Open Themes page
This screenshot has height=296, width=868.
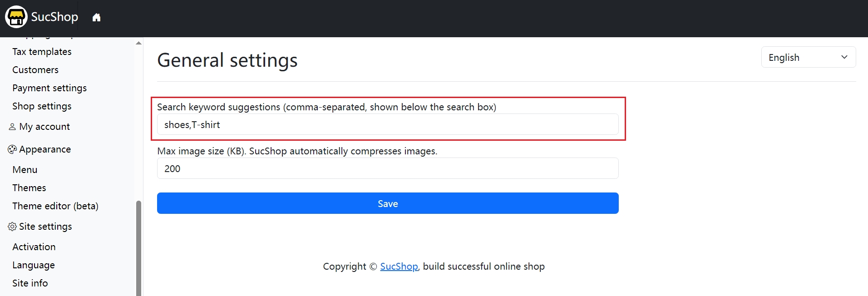[29, 188]
